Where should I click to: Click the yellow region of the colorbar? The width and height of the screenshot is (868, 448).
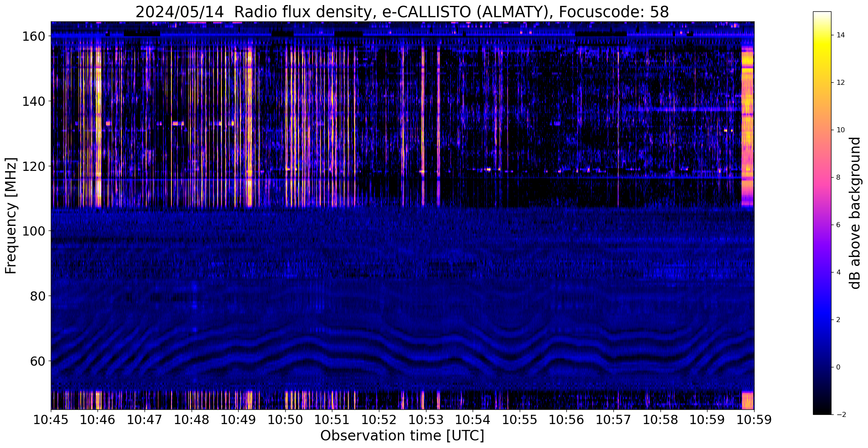[822, 46]
